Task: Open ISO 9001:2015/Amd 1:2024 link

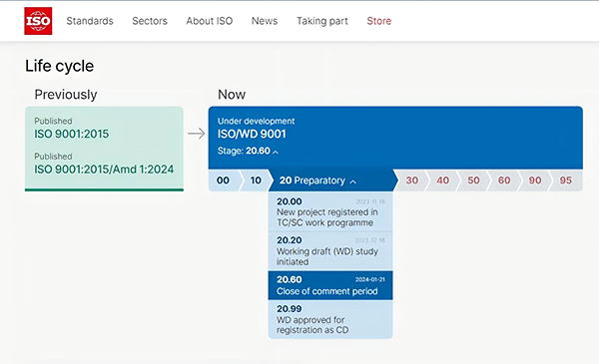Action: (x=104, y=169)
